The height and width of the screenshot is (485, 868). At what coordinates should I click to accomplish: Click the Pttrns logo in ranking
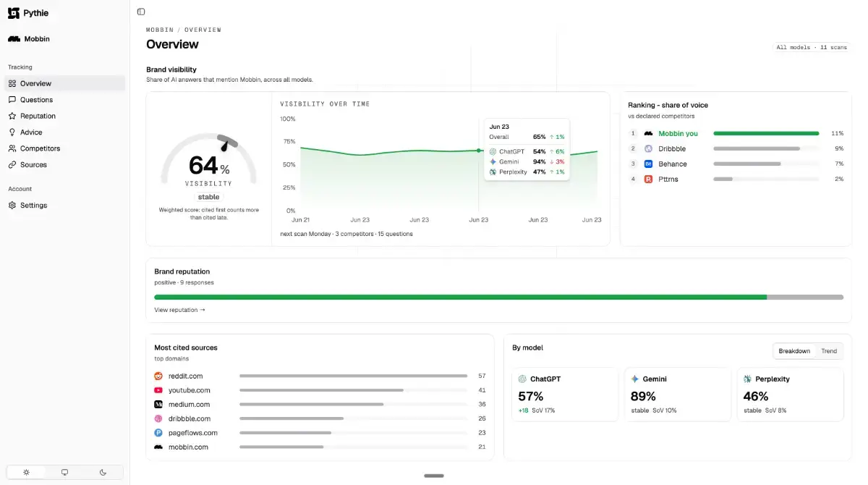point(648,179)
